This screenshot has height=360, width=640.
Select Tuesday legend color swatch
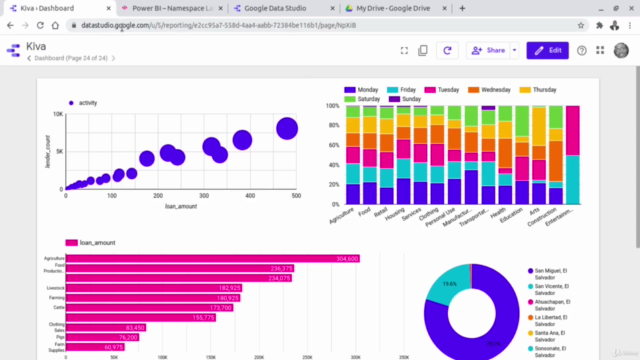tap(430, 90)
